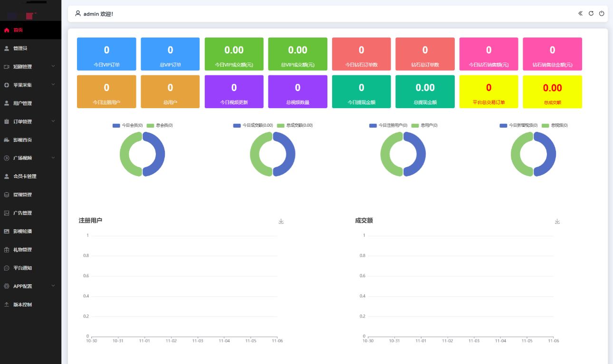Click the gift icon beside 礼物管理

point(7,250)
